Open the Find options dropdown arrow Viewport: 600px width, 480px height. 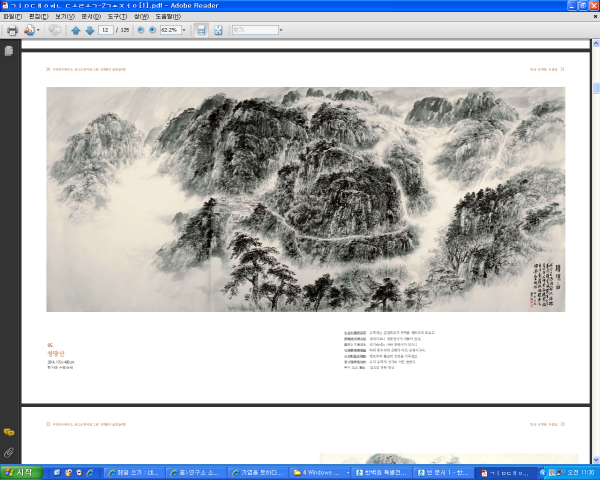coord(281,30)
